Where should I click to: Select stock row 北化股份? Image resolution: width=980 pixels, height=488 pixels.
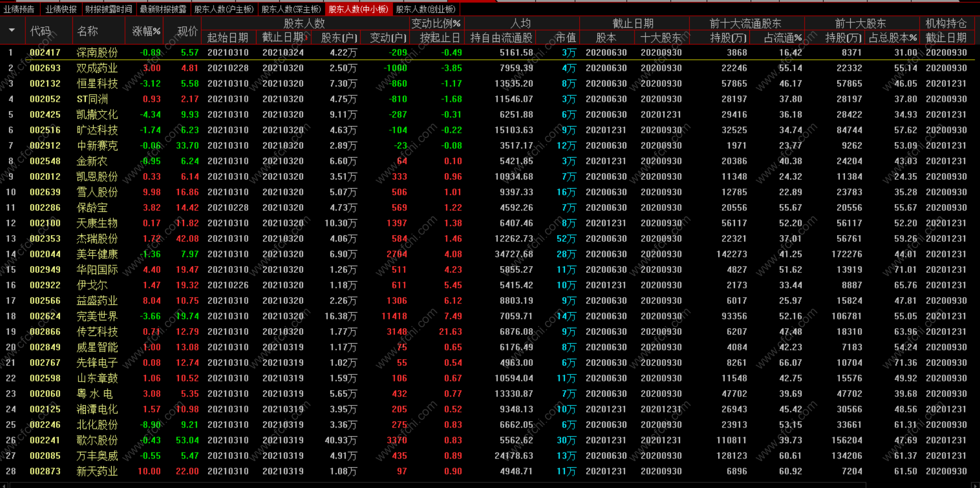(x=487, y=425)
